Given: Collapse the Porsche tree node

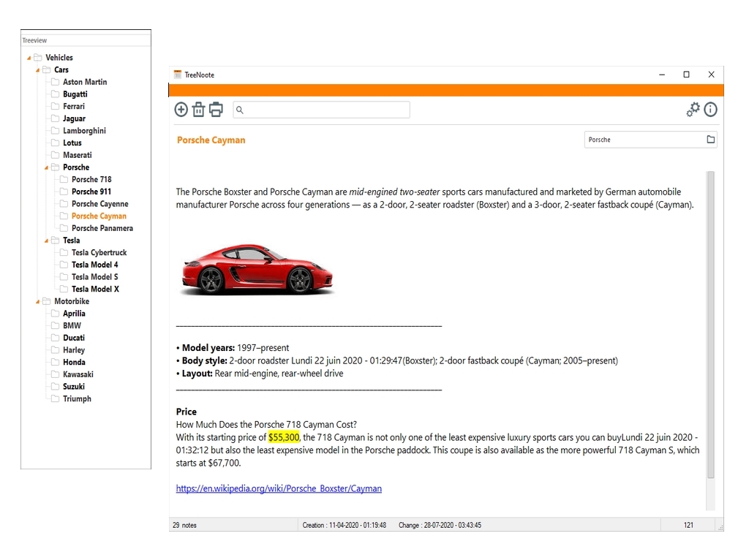Looking at the screenshot, I should point(46,167).
